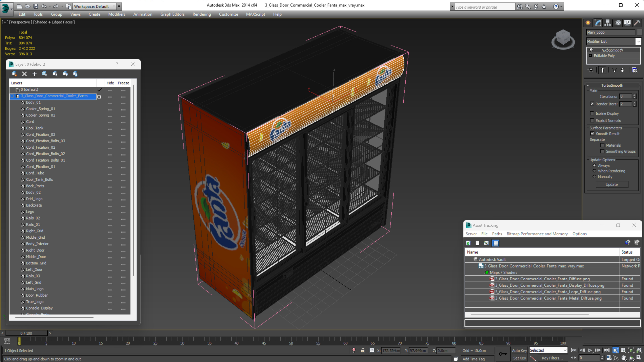Click the Open File toolbar icon
This screenshot has width=644, height=362.
28,7
